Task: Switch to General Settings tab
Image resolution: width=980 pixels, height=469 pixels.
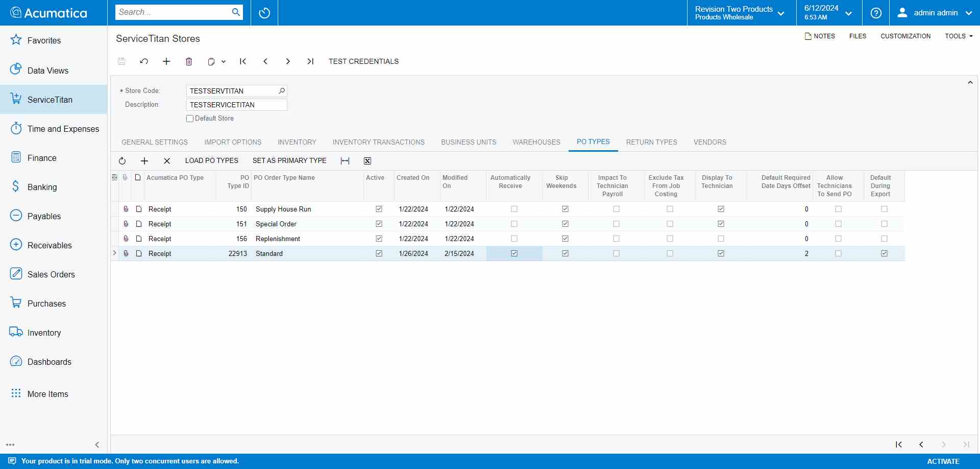Action: (x=155, y=142)
